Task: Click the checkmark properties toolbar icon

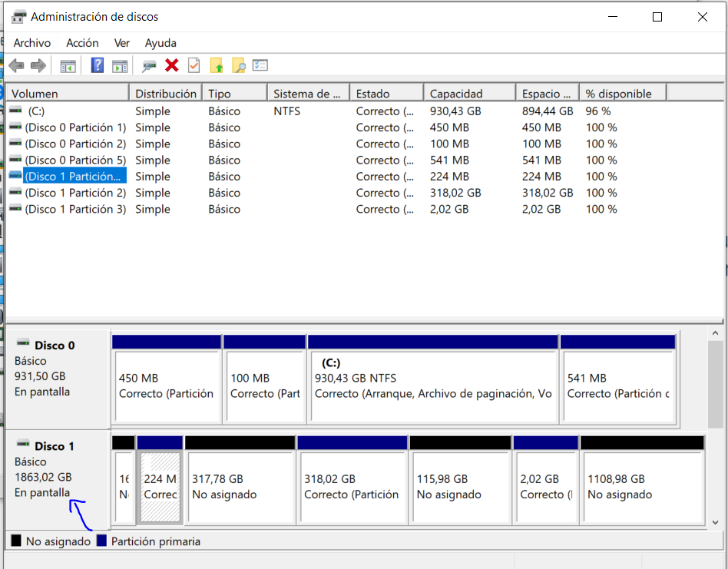Action: click(194, 65)
